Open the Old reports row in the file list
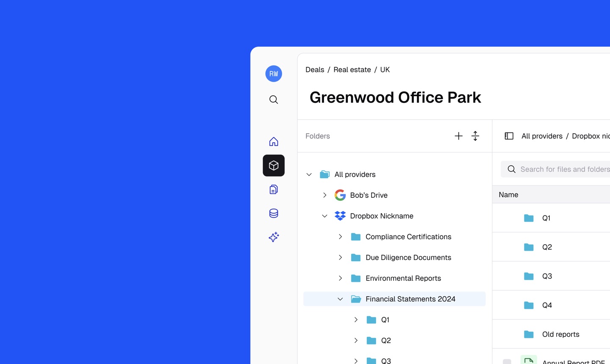Viewport: 610px width, 364px height. click(x=551, y=334)
